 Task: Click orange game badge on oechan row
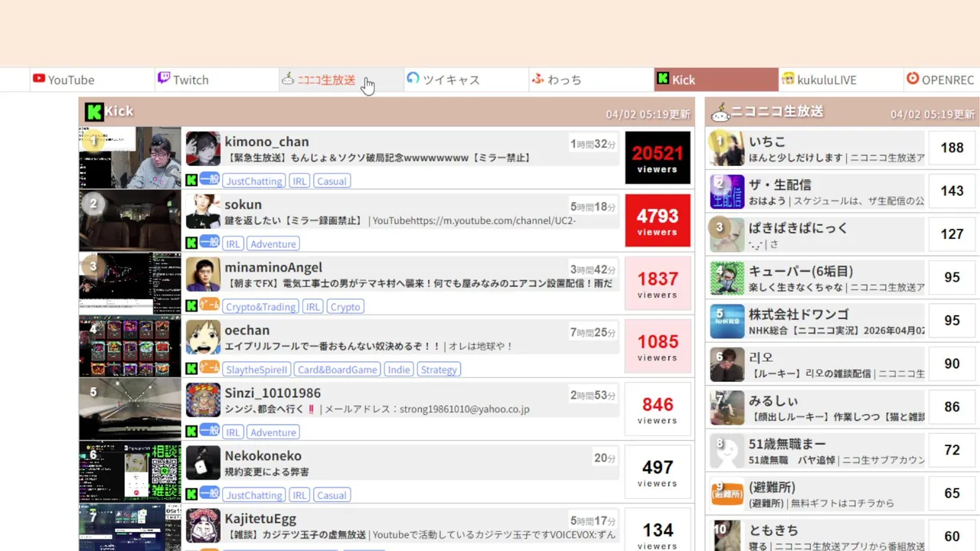[x=210, y=367]
